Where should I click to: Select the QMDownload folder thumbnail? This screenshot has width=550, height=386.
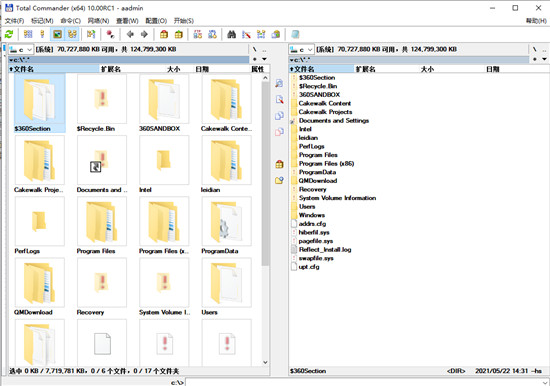[x=39, y=286]
